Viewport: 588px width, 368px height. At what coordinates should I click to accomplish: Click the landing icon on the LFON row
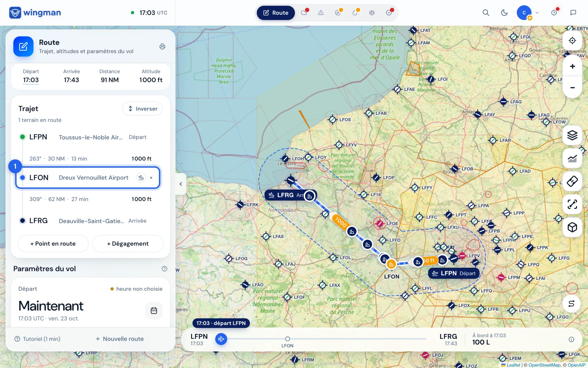click(141, 178)
